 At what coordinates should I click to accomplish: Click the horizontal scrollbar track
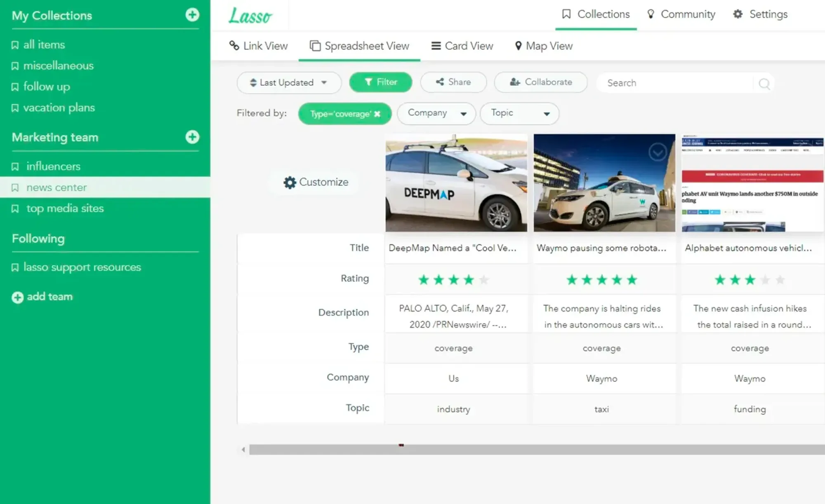(x=536, y=450)
